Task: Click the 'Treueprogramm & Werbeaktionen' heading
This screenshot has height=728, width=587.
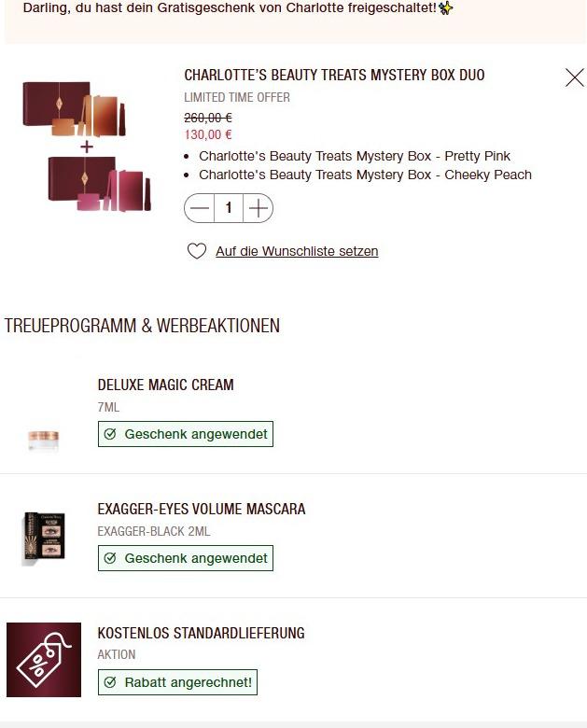Action: [x=142, y=326]
